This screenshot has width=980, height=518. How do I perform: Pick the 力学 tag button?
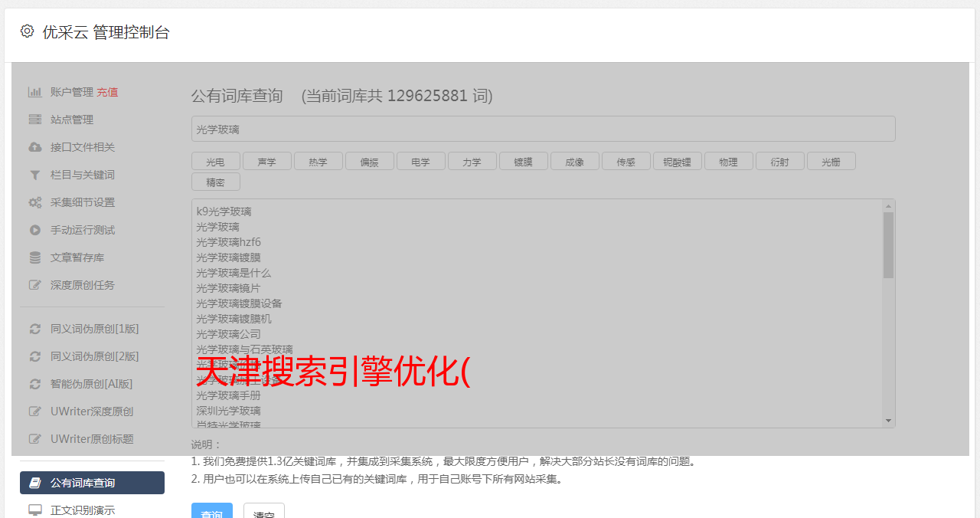(472, 161)
